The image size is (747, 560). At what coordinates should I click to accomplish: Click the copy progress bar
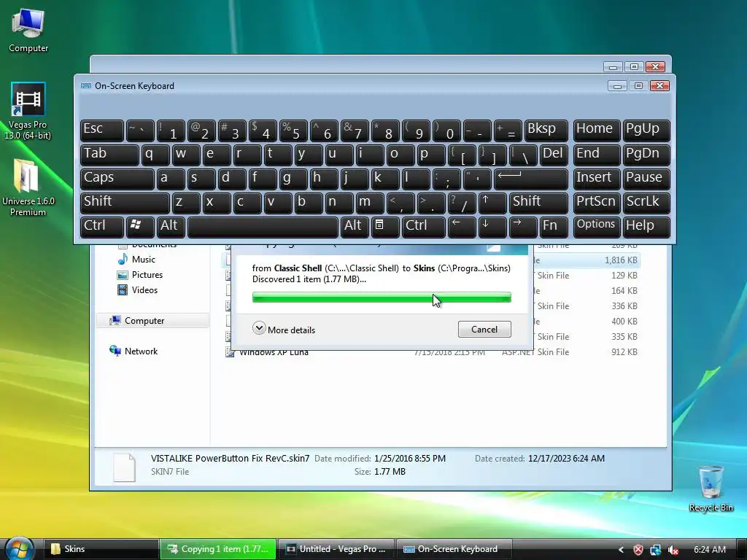[x=382, y=297]
